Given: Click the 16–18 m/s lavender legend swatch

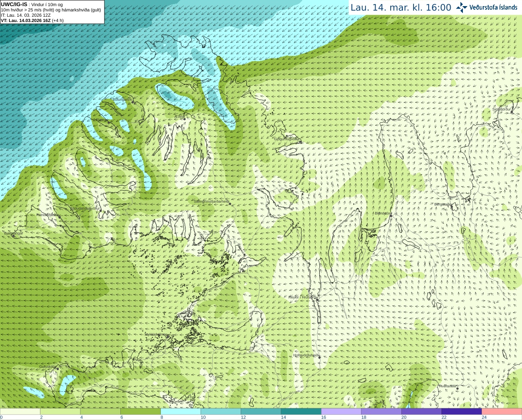Looking at the screenshot, I should pos(341,411).
